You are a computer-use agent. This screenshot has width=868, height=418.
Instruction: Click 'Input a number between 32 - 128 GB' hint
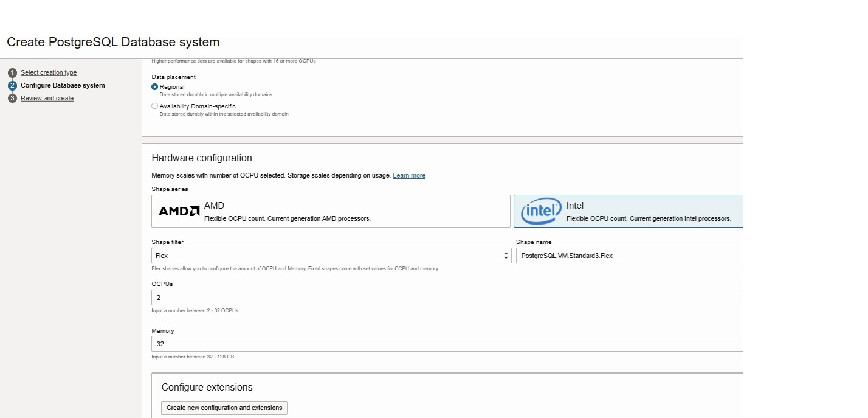193,357
